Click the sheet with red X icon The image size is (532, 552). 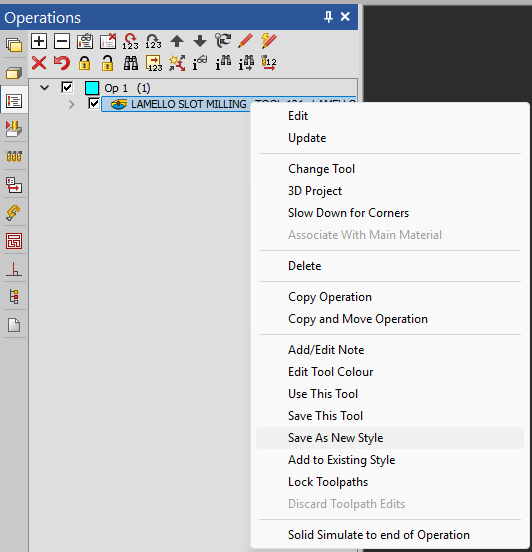(x=108, y=41)
